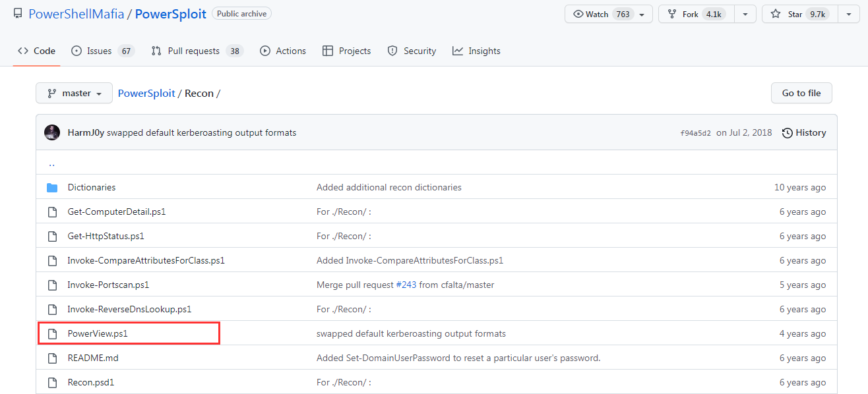Open PowerView.ps1
868x394 pixels.
(x=98, y=333)
